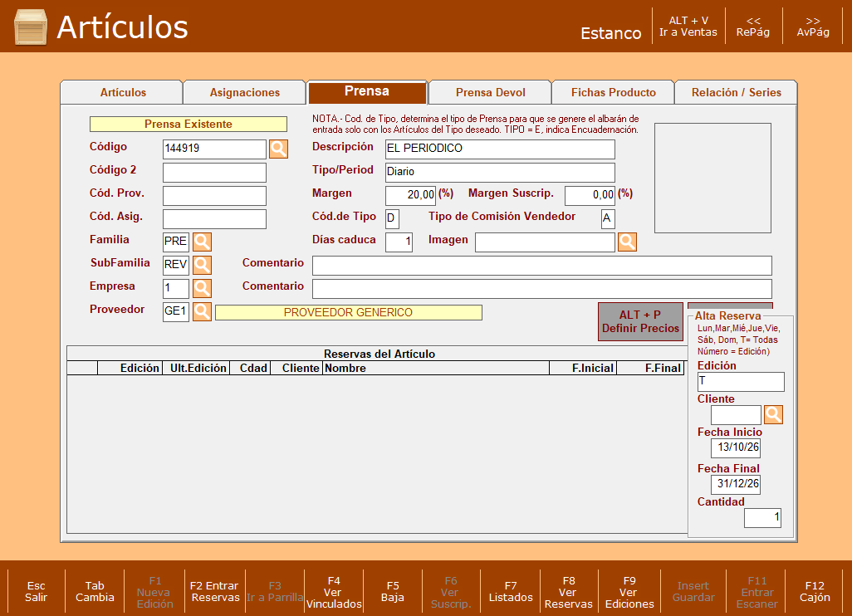The width and height of the screenshot is (852, 616).
Task: Click ALT + P Definir Precios button
Action: [x=640, y=321]
